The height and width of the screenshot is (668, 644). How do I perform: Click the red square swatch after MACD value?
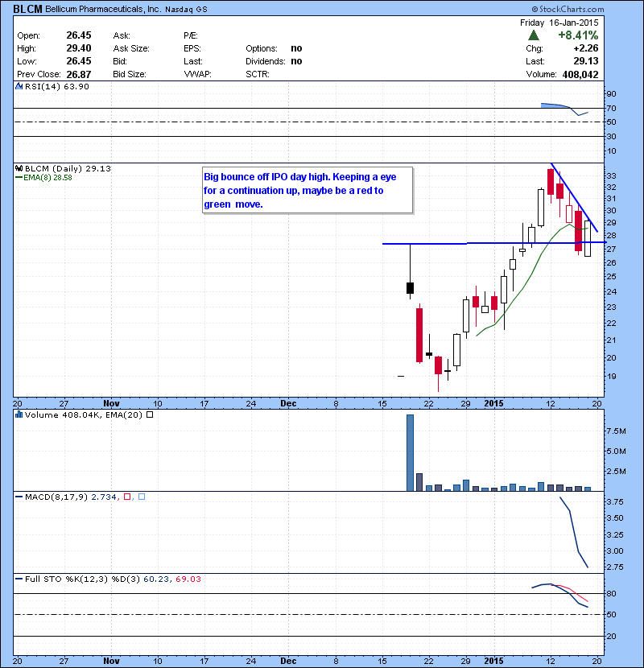pos(127,497)
